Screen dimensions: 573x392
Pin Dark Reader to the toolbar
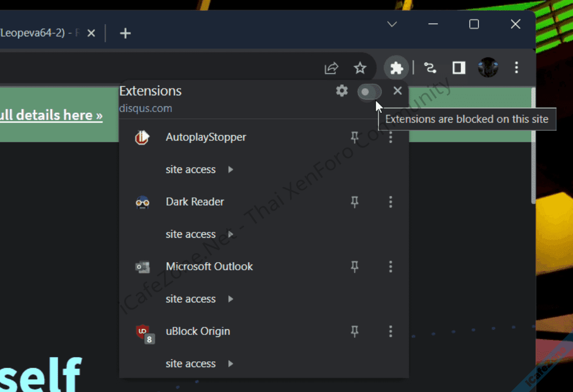coord(355,202)
